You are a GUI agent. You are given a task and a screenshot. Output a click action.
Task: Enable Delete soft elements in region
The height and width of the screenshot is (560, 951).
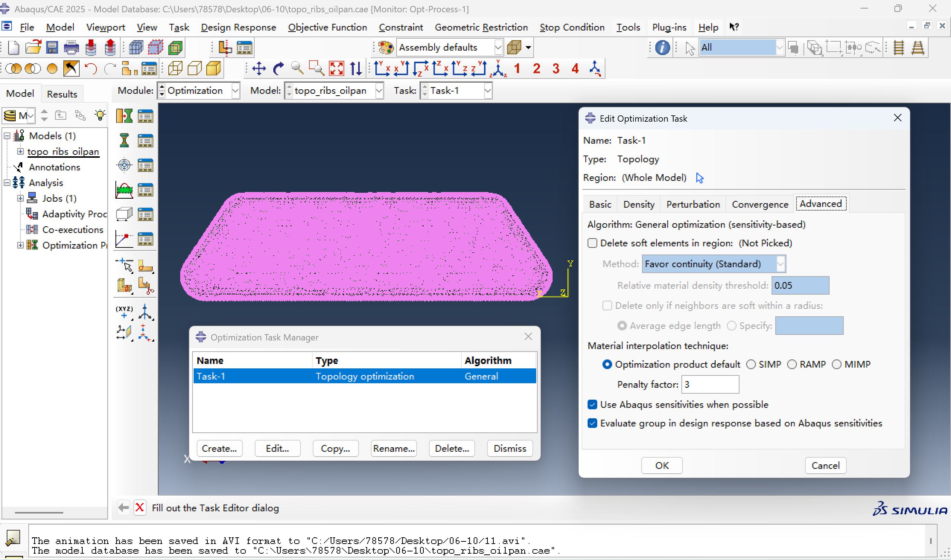tap(592, 243)
